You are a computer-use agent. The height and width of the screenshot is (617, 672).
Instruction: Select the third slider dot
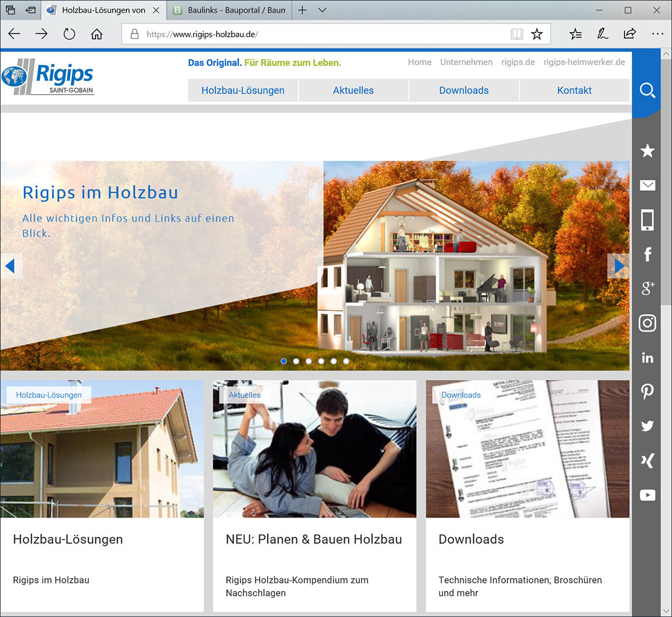point(308,361)
